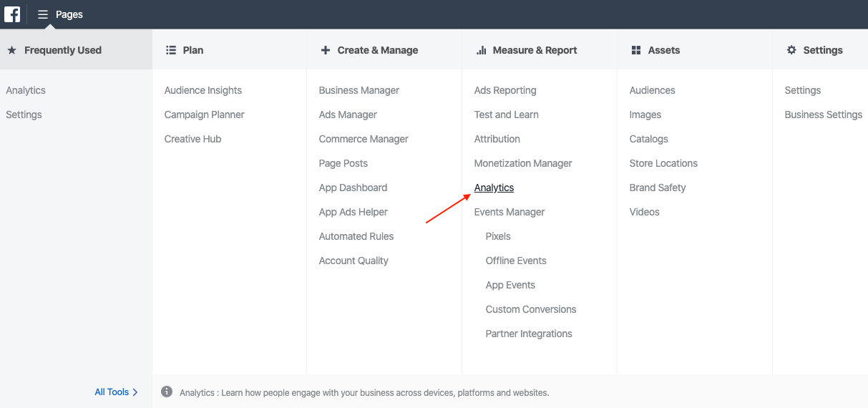This screenshot has width=868, height=408.
Task: Click Assets column header text
Action: point(664,50)
